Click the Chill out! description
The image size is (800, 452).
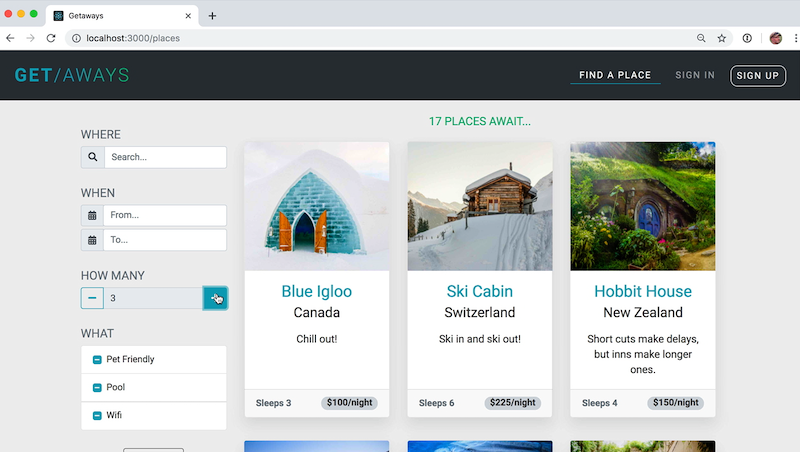[x=317, y=339]
